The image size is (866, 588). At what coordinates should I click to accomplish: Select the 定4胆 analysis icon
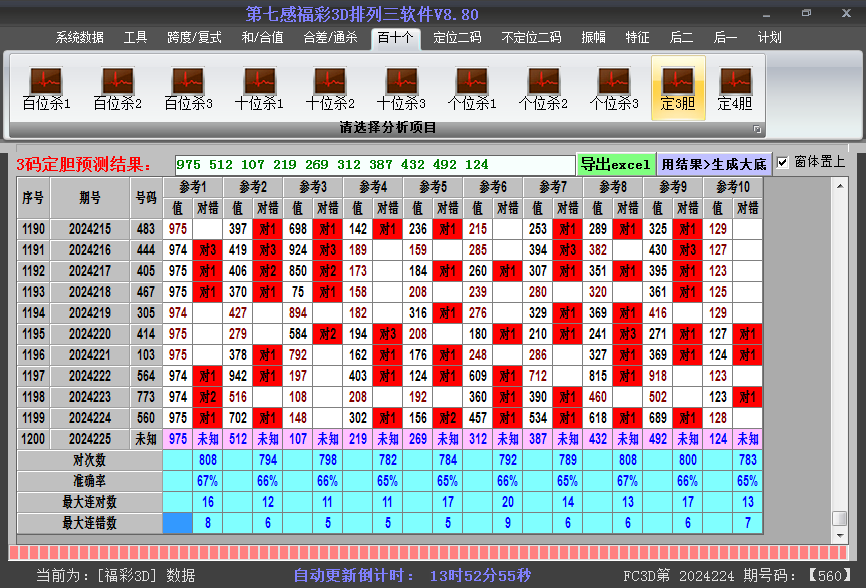tap(735, 88)
